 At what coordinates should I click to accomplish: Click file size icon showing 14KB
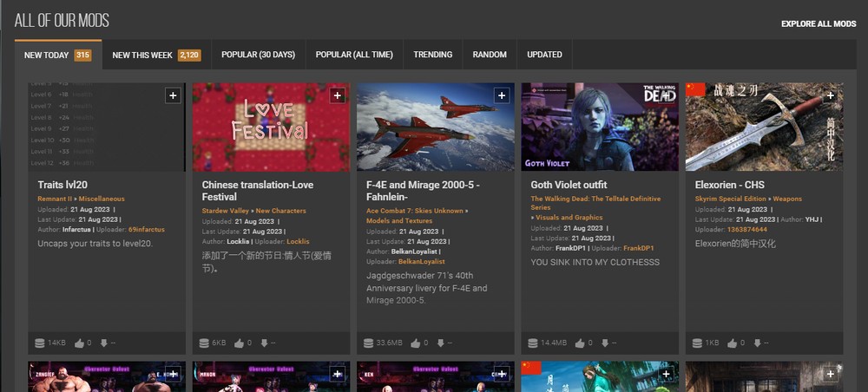pyautogui.click(x=39, y=343)
